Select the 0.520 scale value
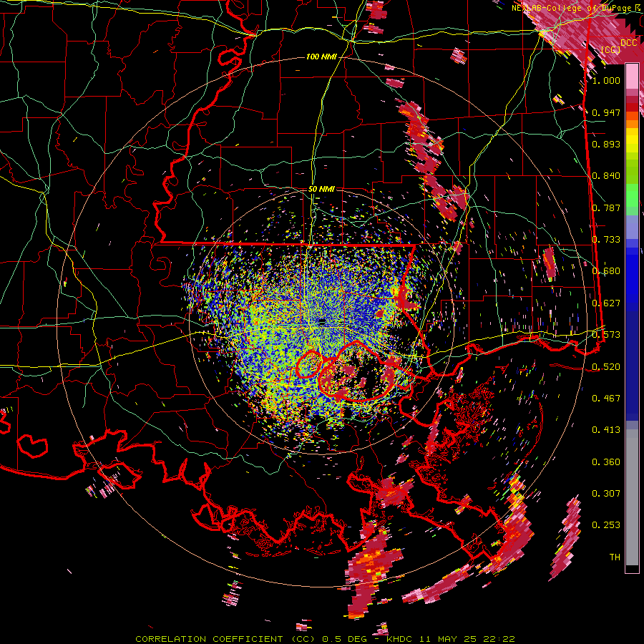The image size is (644, 644). pyautogui.click(x=606, y=366)
